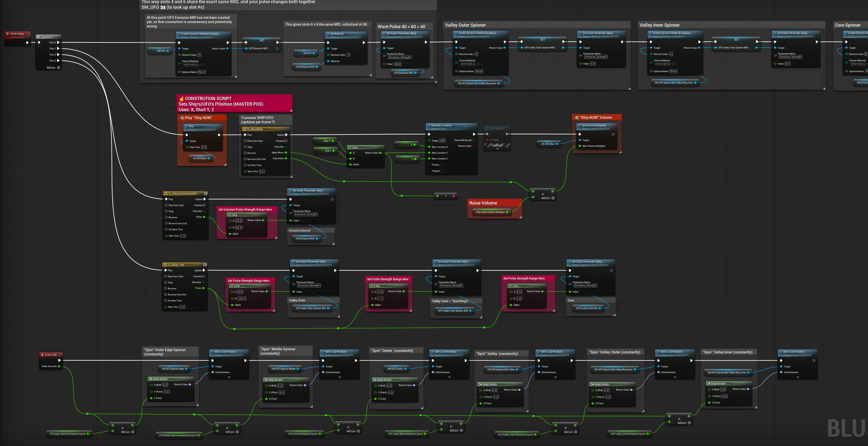Click Make Rotator icon in Spin Outer Edge Spinner
The height and width of the screenshot is (446, 868).
click(151, 379)
